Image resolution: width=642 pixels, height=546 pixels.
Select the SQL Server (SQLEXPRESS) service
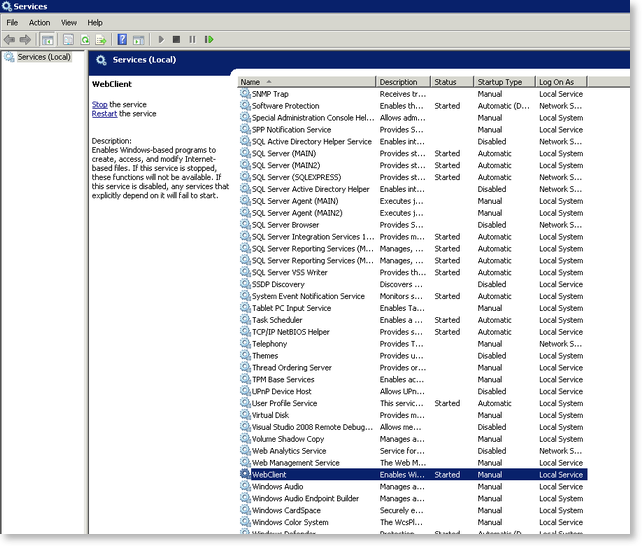point(414,177)
